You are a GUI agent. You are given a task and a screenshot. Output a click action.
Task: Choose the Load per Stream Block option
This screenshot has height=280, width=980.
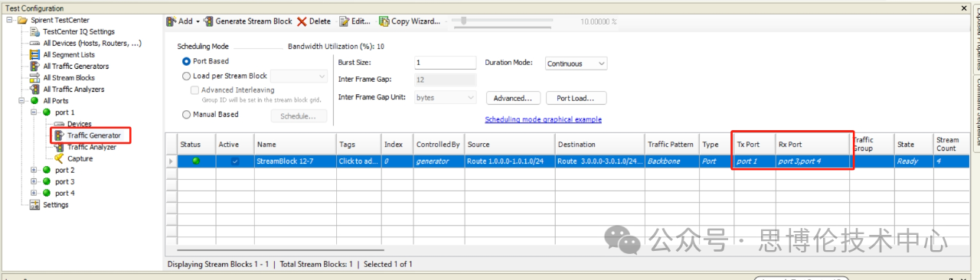[x=186, y=76]
